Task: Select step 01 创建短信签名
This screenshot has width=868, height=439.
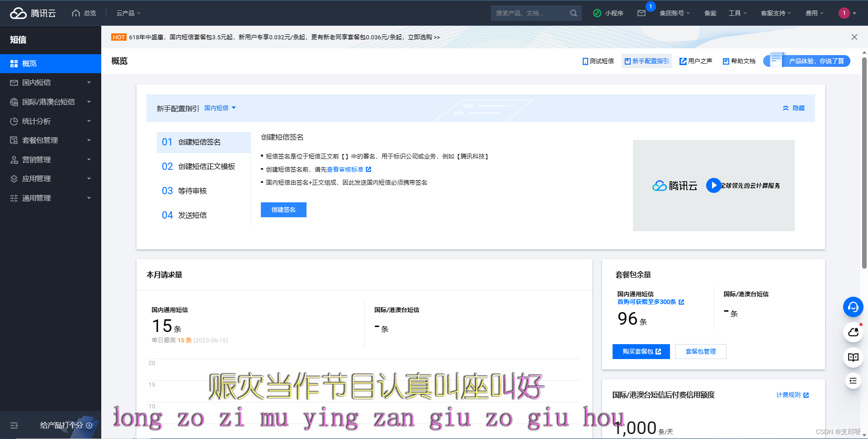Action: [x=203, y=142]
